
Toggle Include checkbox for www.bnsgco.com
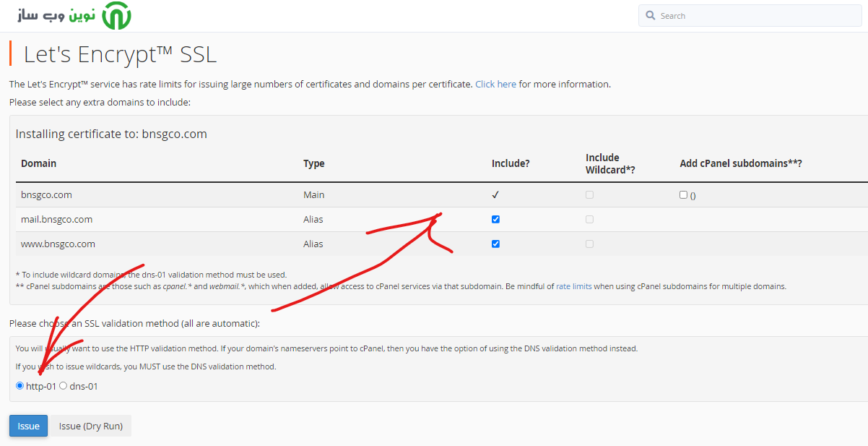point(495,244)
